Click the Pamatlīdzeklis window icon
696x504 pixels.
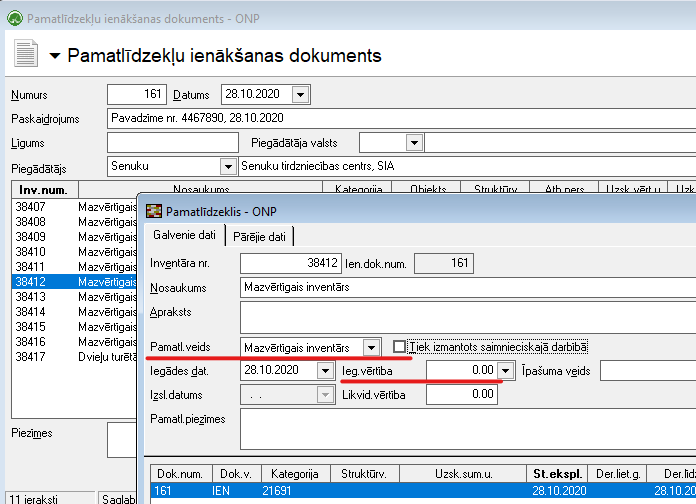tap(154, 211)
